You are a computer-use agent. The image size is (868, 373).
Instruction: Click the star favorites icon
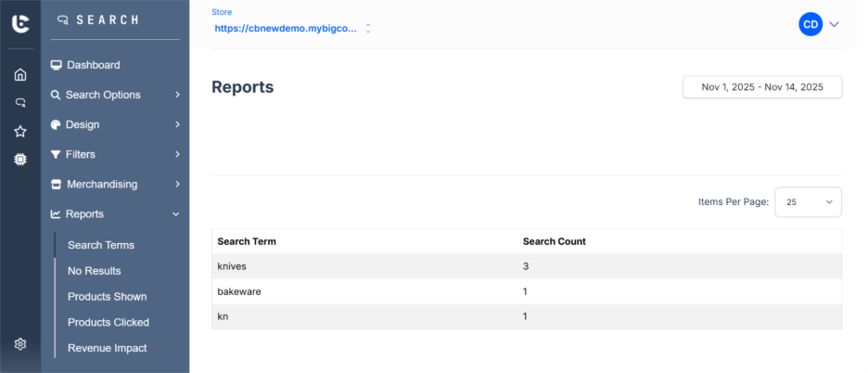click(20, 132)
